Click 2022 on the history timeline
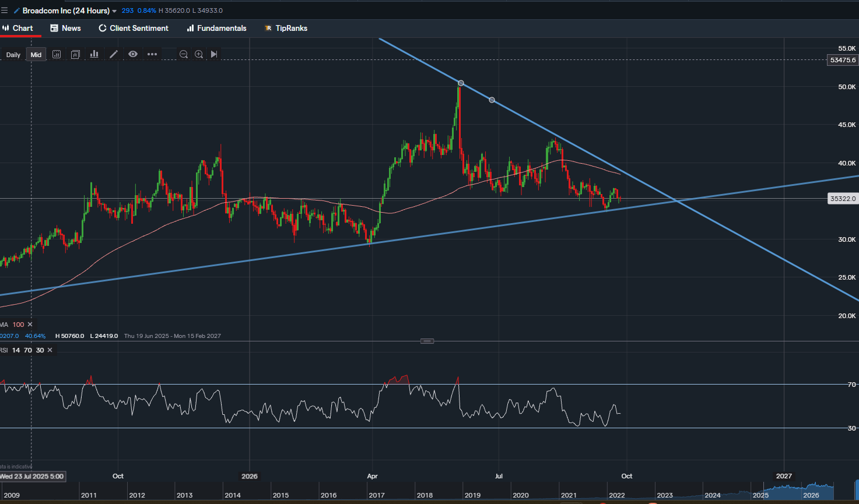This screenshot has height=504, width=859. (616, 495)
